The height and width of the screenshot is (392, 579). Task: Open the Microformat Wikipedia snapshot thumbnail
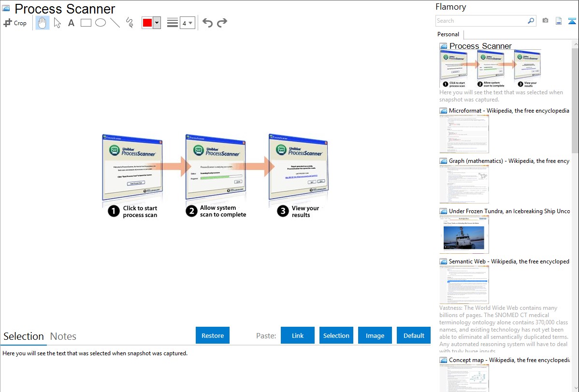[x=464, y=134]
